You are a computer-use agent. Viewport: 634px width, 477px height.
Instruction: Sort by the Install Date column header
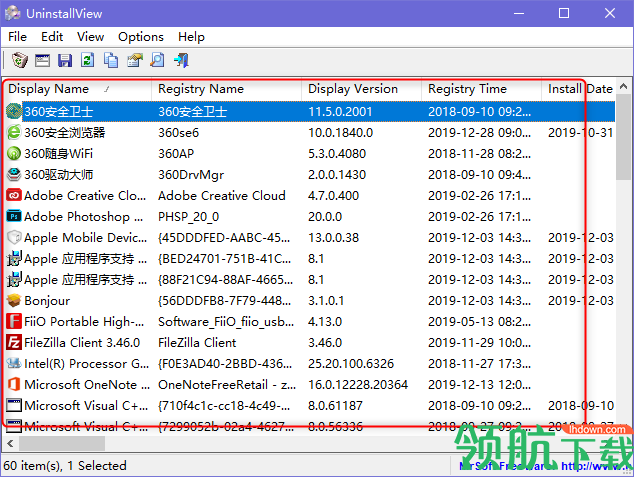pyautogui.click(x=578, y=89)
